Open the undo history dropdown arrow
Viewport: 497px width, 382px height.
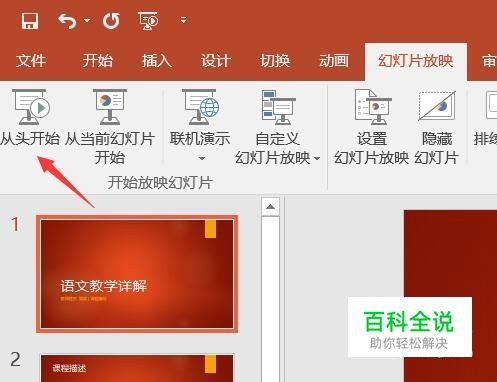tap(87, 21)
